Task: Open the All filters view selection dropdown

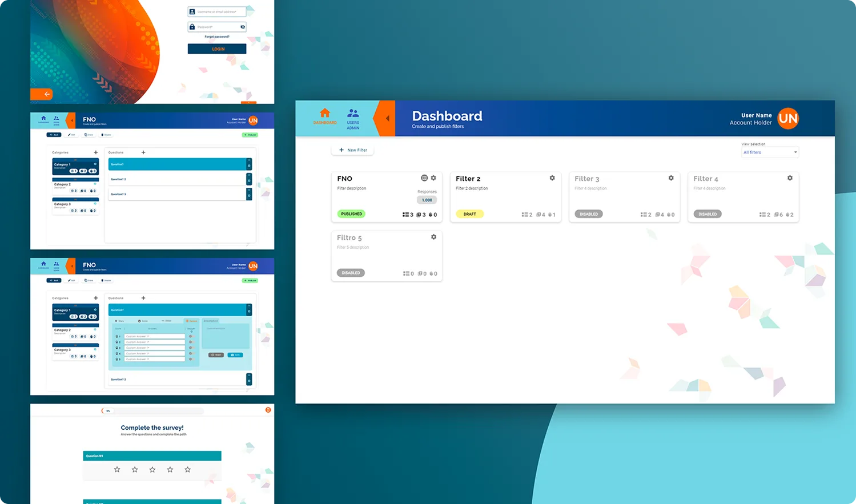Action: coord(770,152)
